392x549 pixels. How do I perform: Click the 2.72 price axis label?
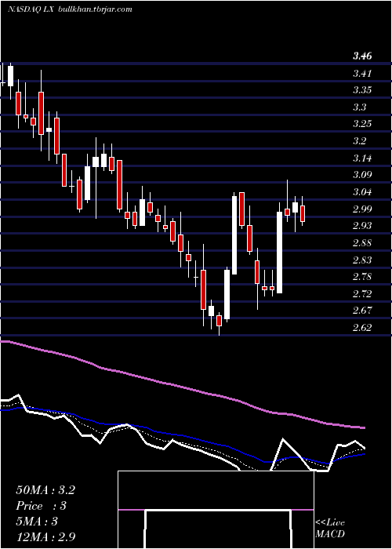point(362,294)
